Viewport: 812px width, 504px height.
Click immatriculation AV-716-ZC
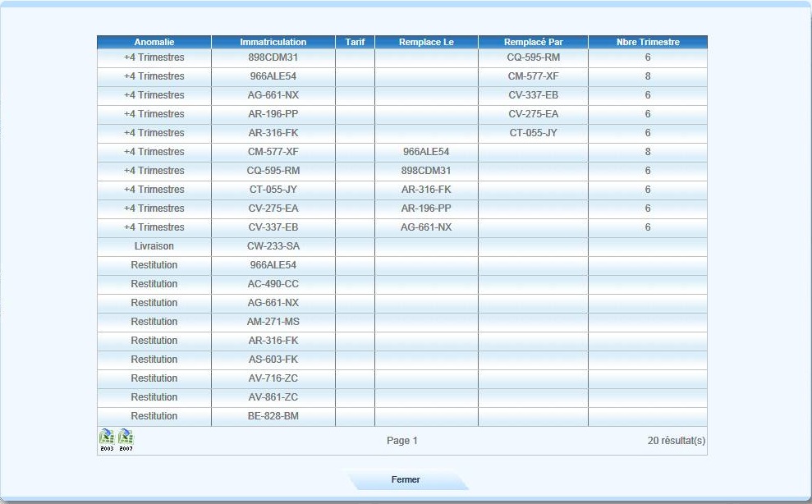[273, 378]
